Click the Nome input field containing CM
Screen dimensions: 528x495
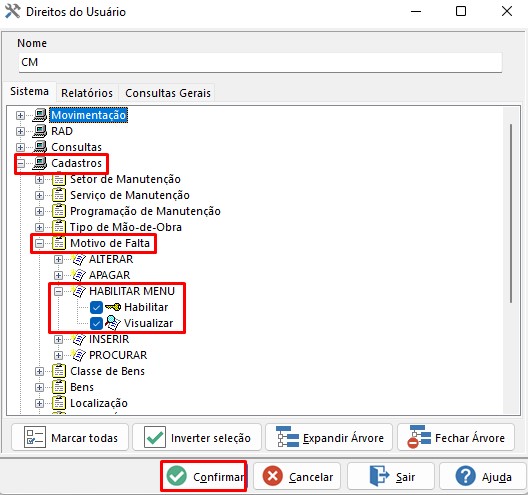click(x=260, y=62)
